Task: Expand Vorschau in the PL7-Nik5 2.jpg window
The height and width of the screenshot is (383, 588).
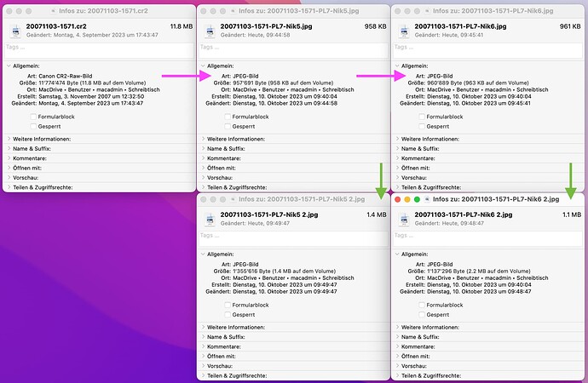Action: [203, 366]
